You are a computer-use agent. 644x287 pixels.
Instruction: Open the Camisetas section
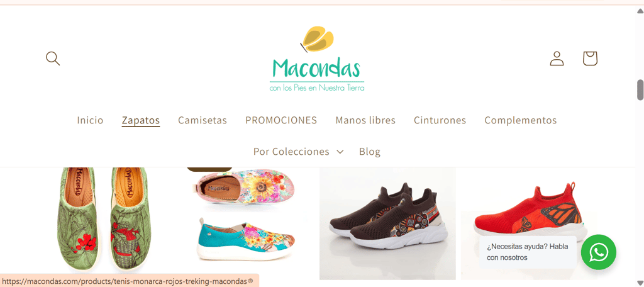click(x=203, y=120)
